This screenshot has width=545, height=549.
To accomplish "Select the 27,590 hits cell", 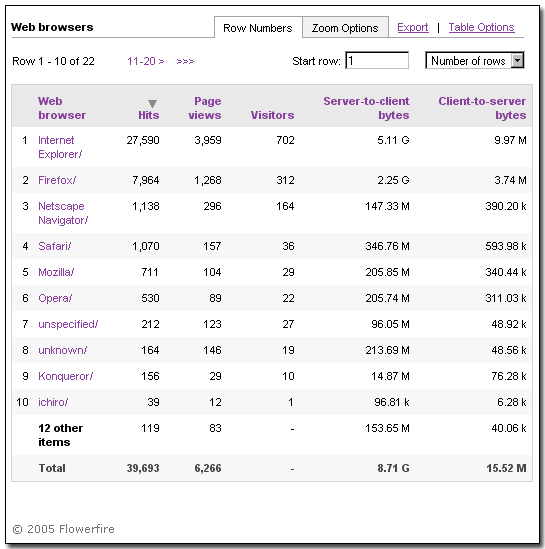I will 143,140.
